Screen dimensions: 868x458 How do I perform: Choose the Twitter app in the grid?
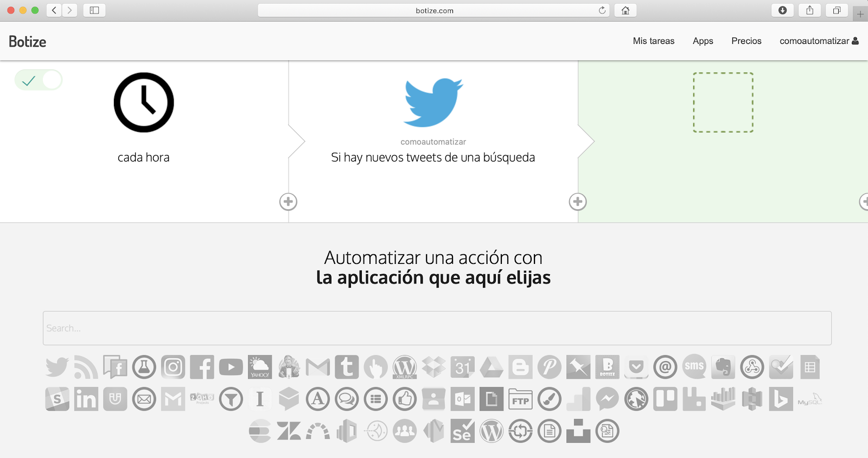pos(57,367)
